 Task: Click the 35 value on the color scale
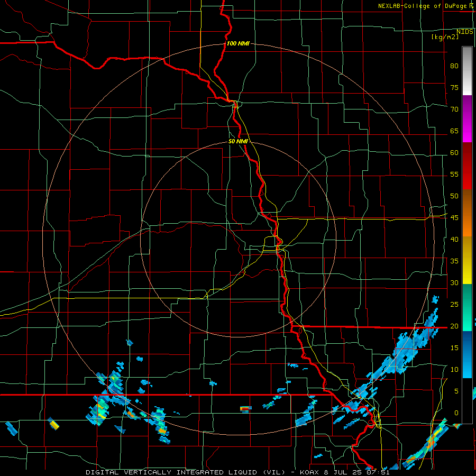(x=454, y=261)
